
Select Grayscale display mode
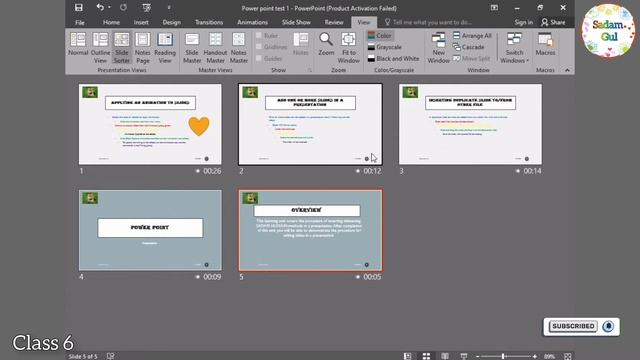coord(384,47)
